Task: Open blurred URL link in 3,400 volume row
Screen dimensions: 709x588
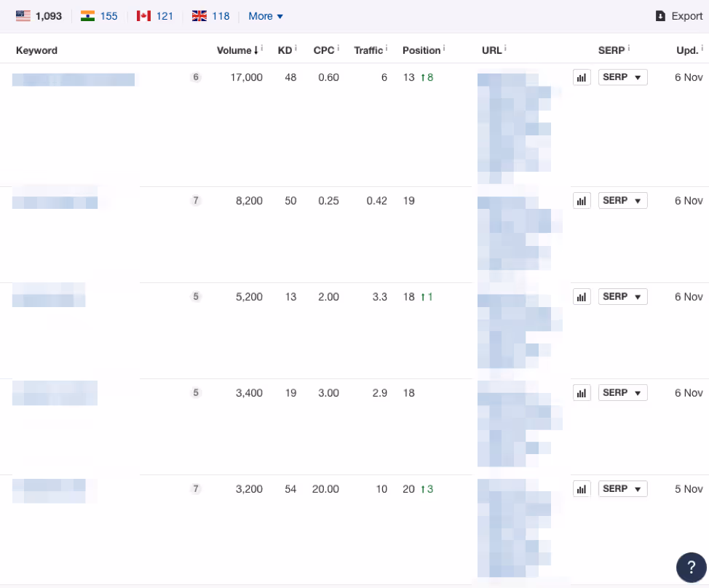Action: click(520, 424)
